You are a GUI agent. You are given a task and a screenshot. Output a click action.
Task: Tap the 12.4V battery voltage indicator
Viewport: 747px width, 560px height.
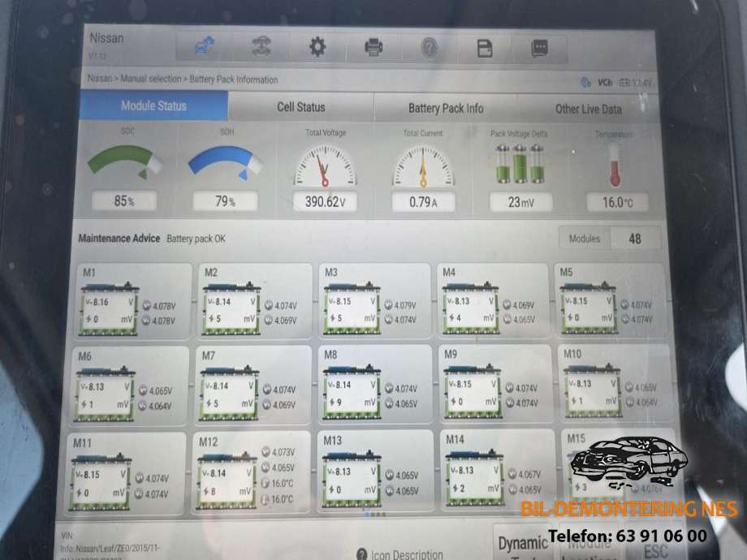[x=636, y=83]
